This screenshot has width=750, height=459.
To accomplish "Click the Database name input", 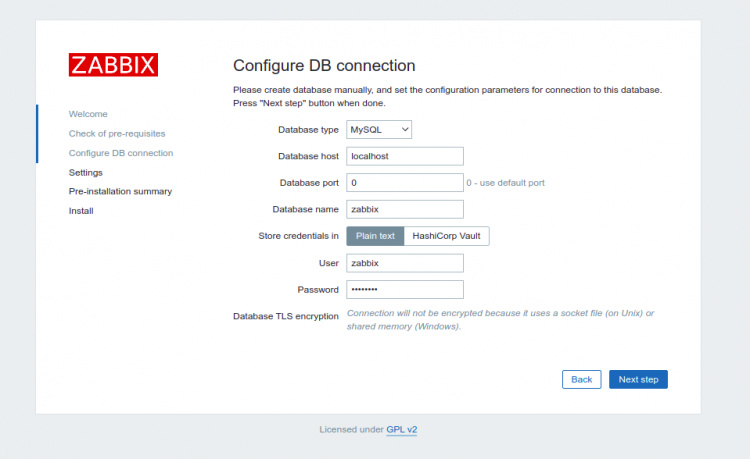I will (x=404, y=209).
